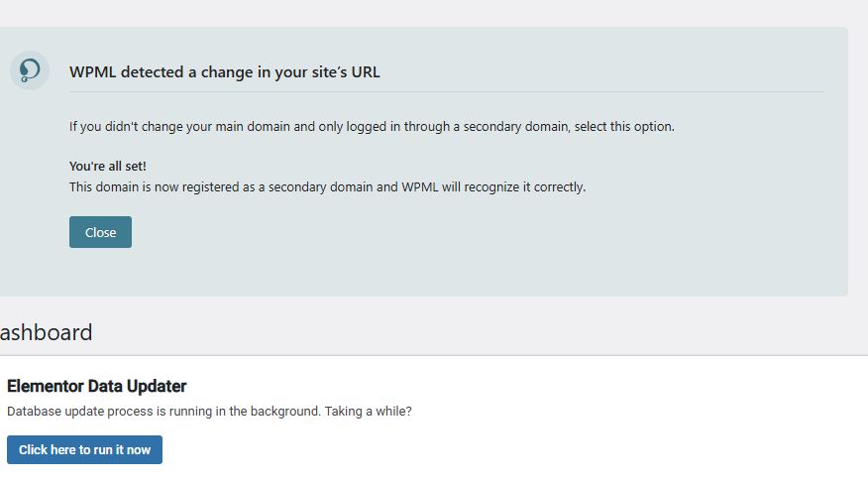
Task: Click empty space right of Close button
Action: pos(446,232)
